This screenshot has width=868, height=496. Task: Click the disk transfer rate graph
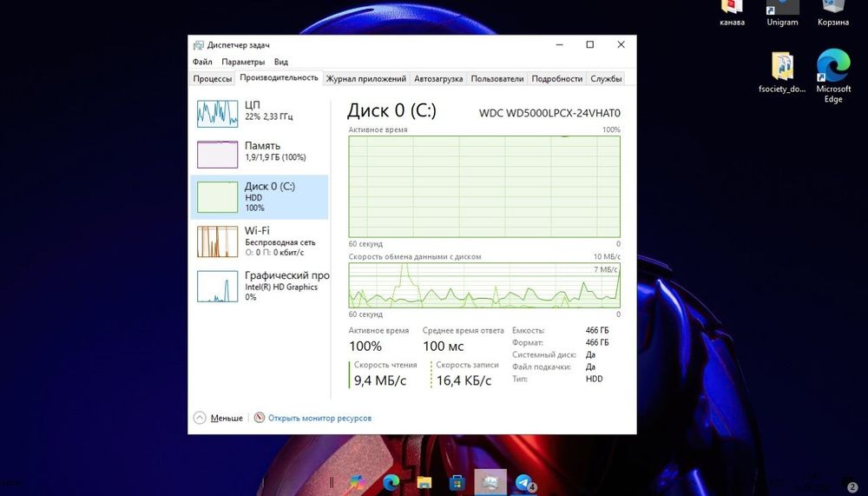pyautogui.click(x=484, y=286)
